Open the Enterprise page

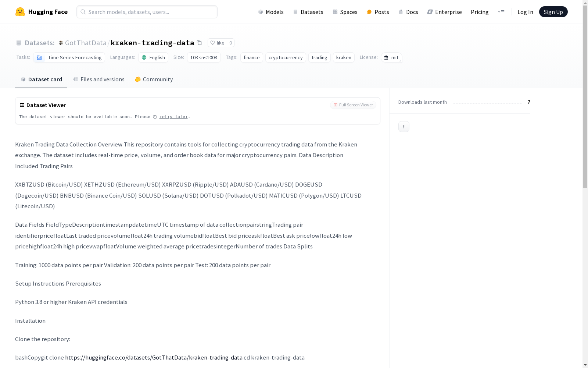point(444,12)
